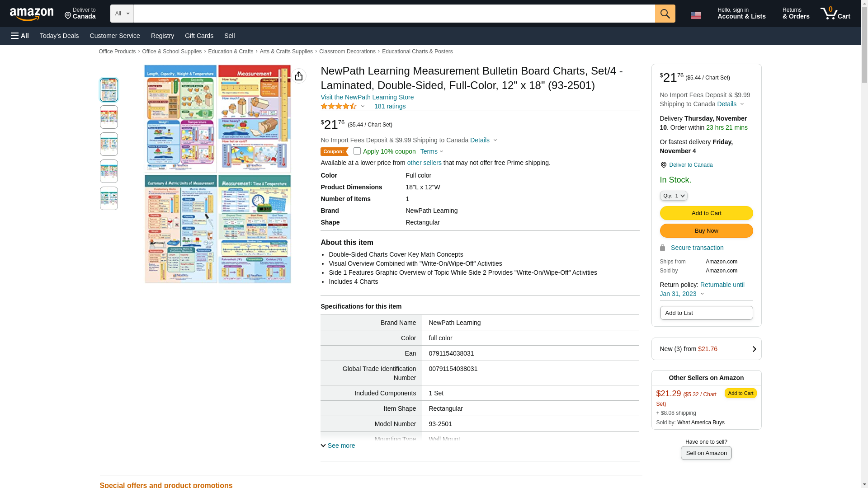Viewport: 868px width, 488px height.
Task: Click the search magnifier button
Action: [665, 14]
